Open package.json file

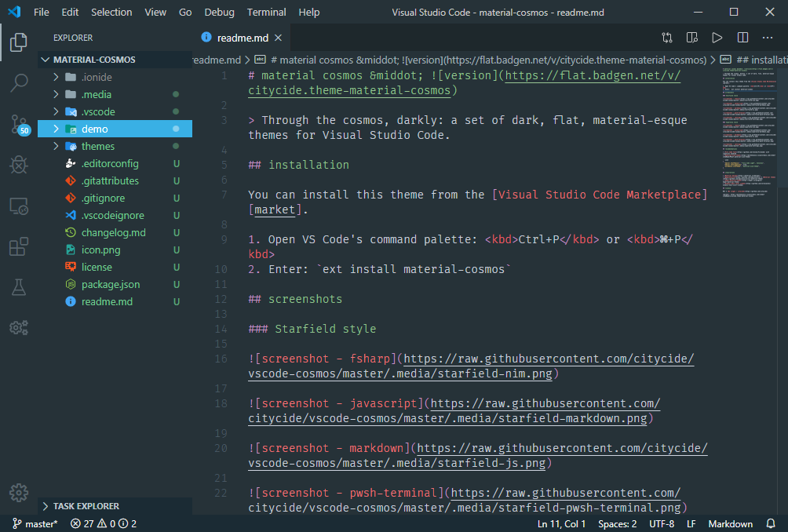click(115, 284)
